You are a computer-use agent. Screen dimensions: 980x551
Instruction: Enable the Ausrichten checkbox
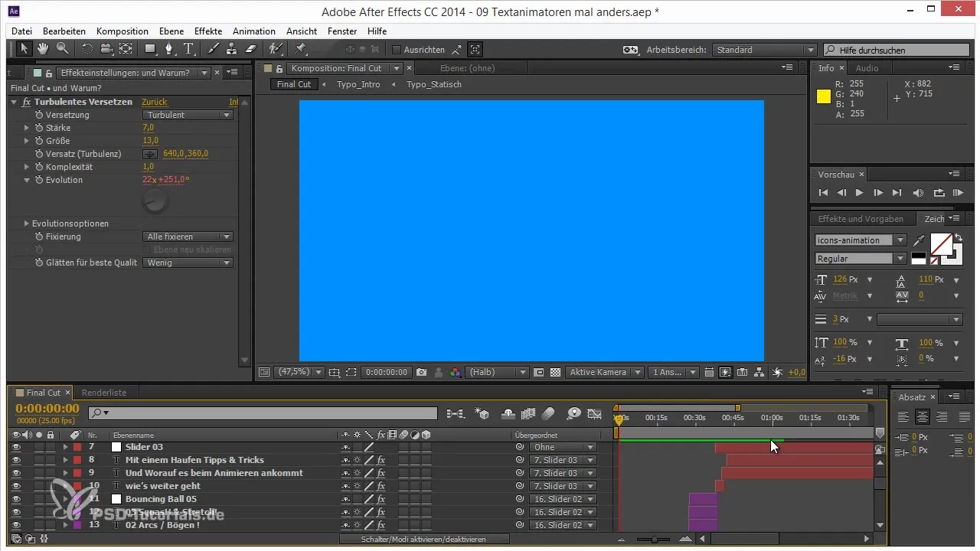396,50
